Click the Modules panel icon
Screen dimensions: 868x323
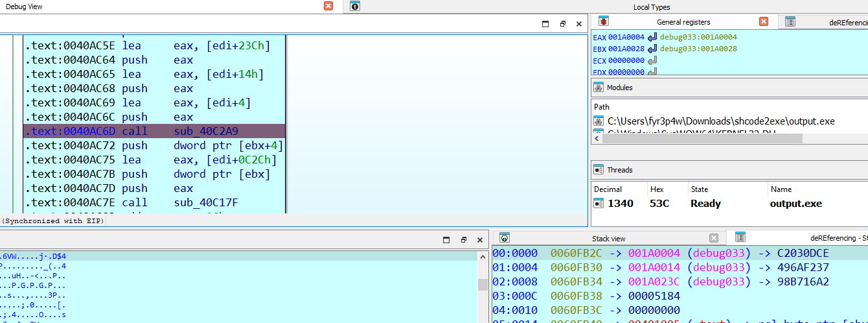598,88
